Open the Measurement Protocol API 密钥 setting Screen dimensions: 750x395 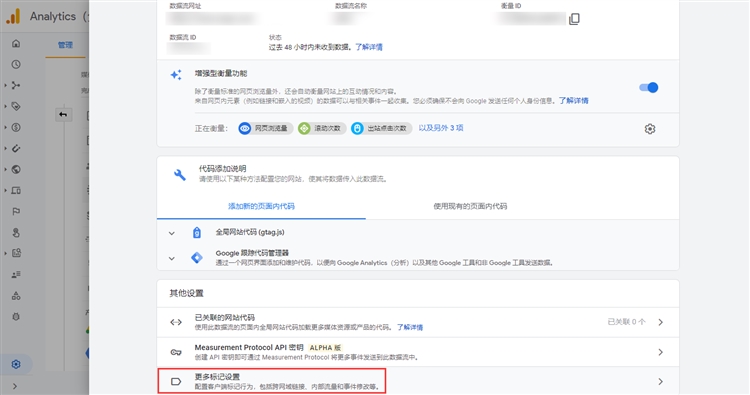pyautogui.click(x=418, y=352)
